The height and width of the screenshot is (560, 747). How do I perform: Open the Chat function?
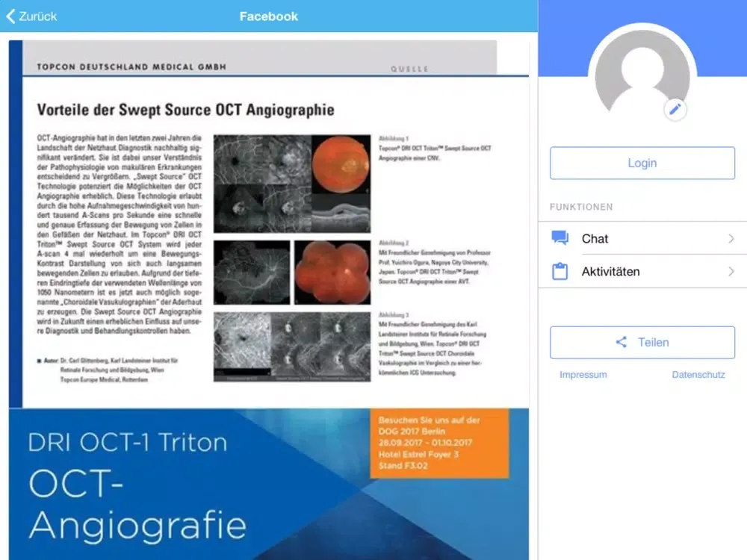[642, 238]
